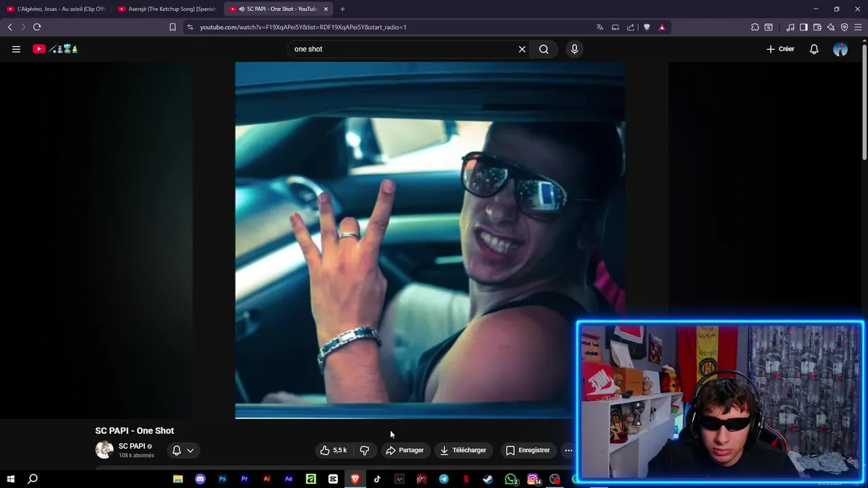Open Brave Rewards triangle icon
The width and height of the screenshot is (868, 488).
tap(662, 27)
